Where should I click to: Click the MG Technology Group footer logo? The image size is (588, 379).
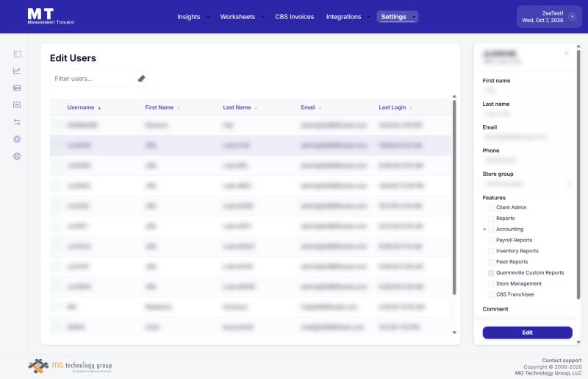(x=70, y=366)
